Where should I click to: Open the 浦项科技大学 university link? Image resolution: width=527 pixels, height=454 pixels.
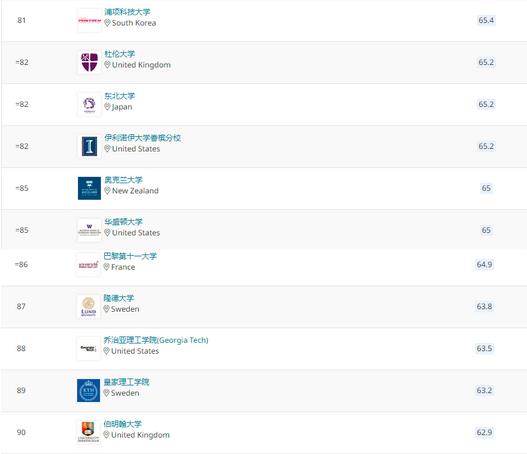pyautogui.click(x=127, y=12)
